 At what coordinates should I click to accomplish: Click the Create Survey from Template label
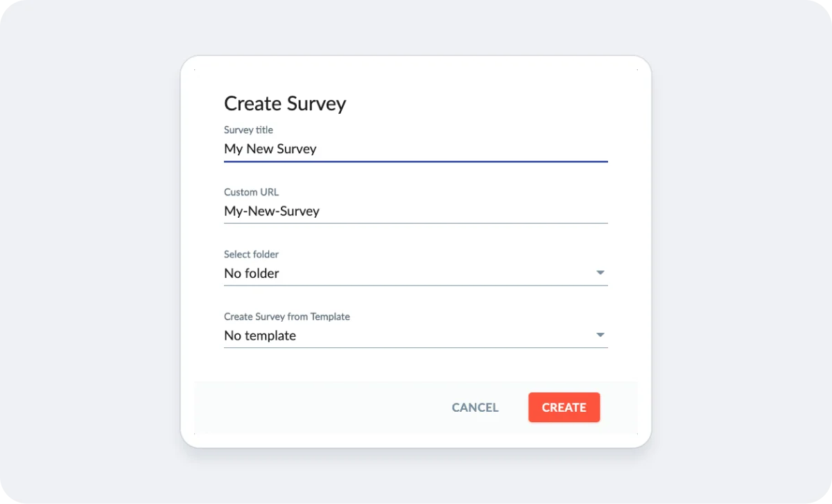point(286,317)
